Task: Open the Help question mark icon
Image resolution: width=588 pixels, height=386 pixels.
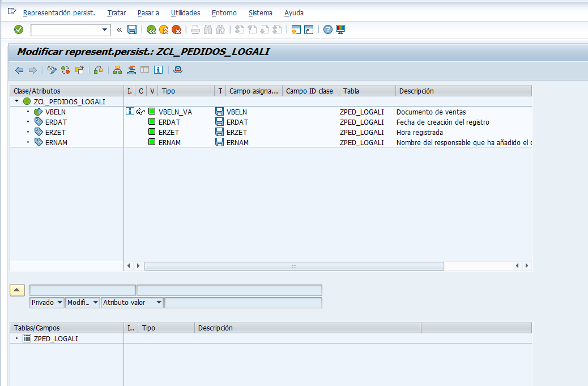Action: tap(328, 29)
